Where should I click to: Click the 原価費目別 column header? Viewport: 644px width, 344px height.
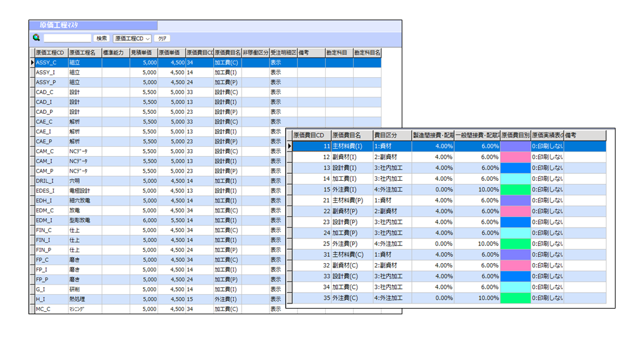516,135
